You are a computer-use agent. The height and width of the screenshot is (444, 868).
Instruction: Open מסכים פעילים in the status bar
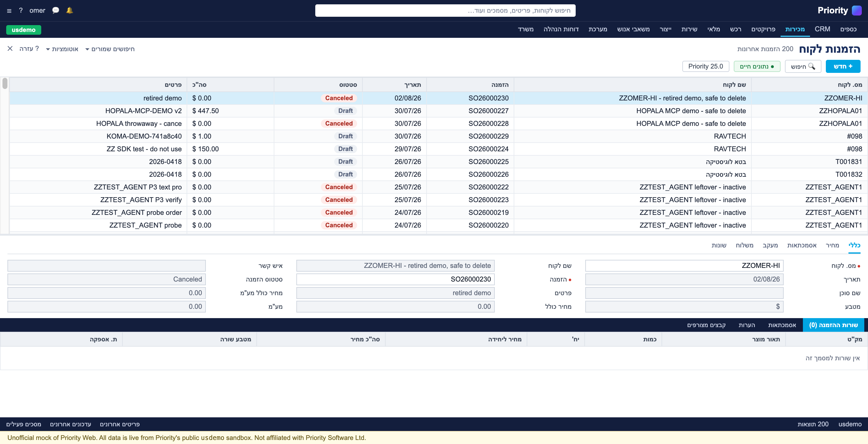(24, 424)
